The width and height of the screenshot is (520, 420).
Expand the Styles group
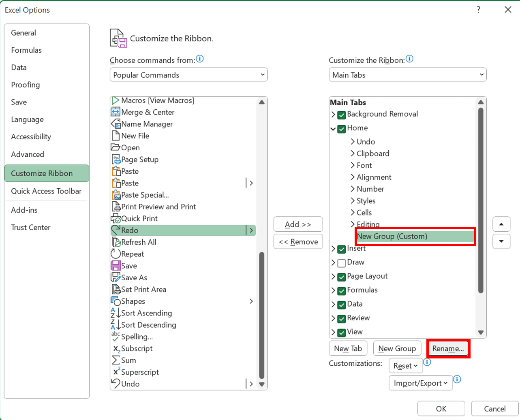click(353, 201)
